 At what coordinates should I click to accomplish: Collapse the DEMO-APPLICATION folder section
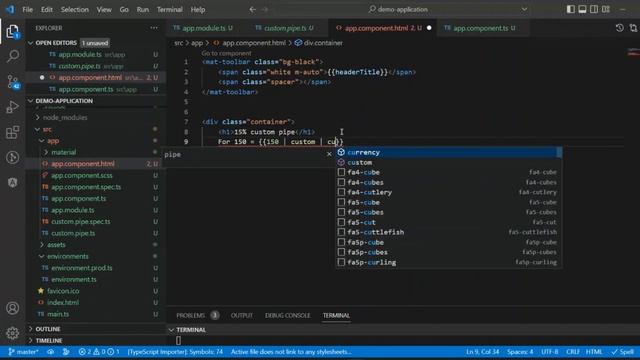(31, 101)
